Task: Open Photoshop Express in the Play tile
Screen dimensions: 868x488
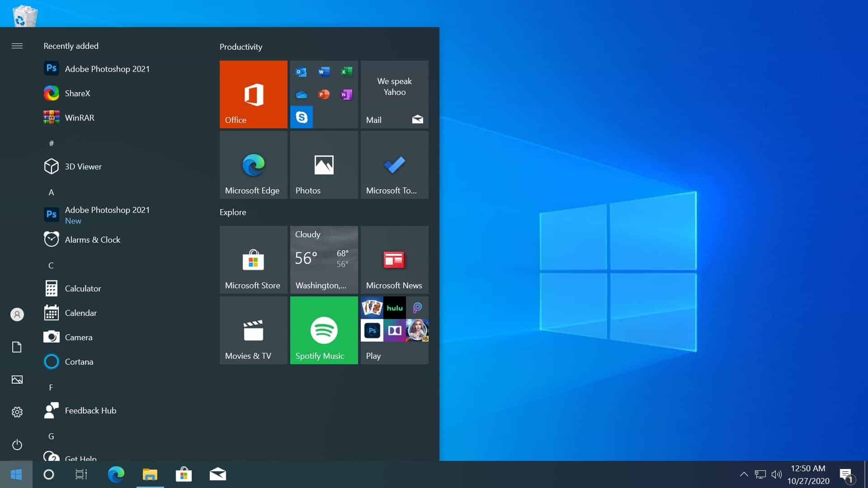Action: point(372,330)
